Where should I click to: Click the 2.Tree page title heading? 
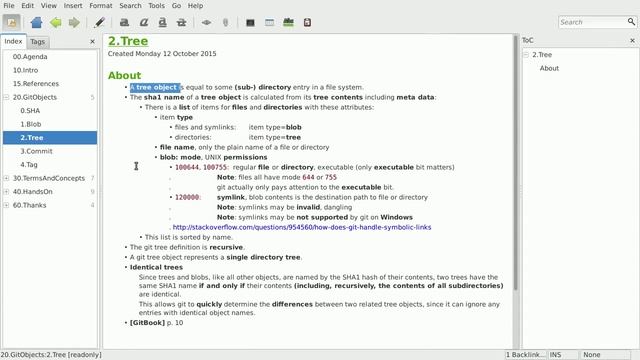pos(128,41)
